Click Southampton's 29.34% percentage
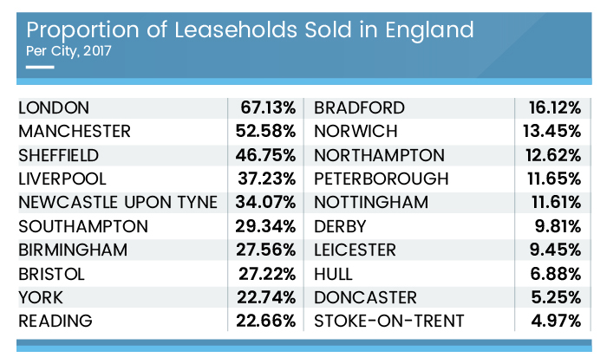Screen dimensions: 607x364 pos(266,227)
